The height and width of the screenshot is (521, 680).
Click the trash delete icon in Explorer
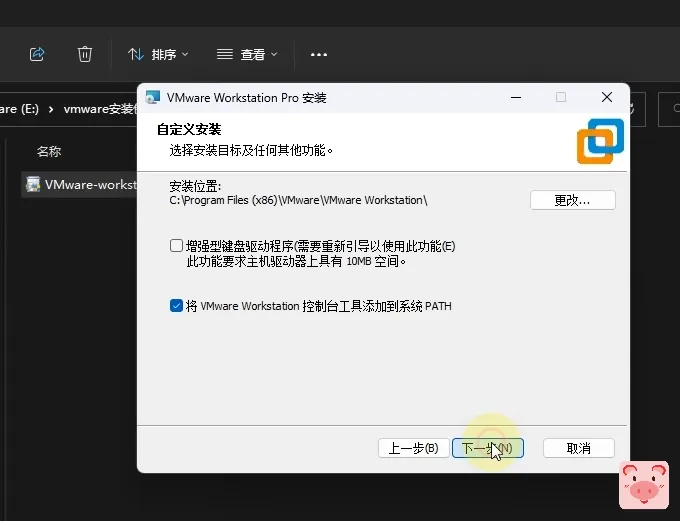85,54
